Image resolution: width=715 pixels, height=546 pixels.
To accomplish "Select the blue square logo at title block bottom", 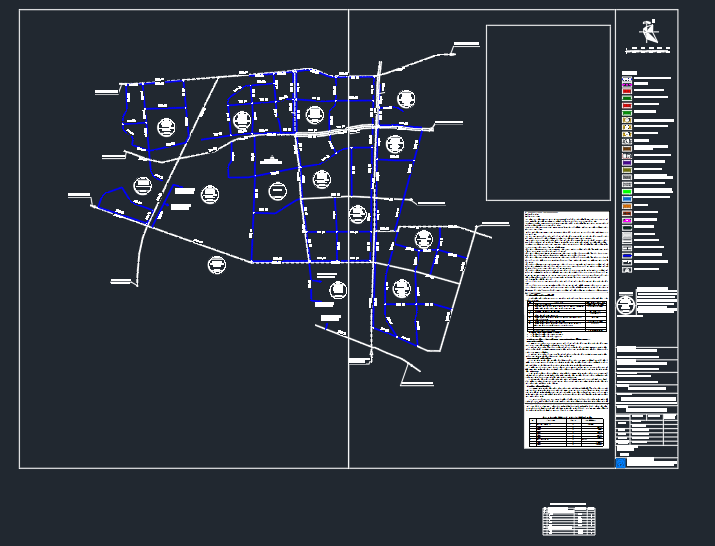I will tap(621, 462).
